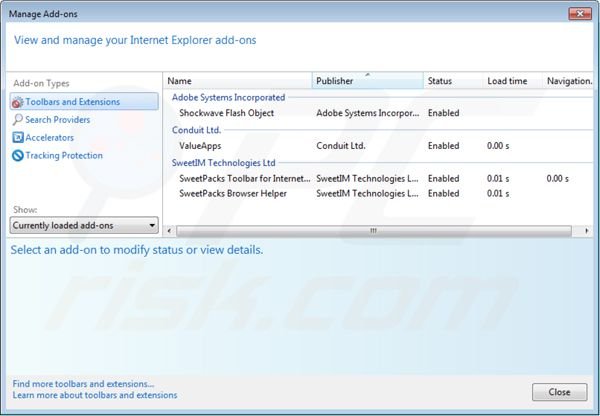Click navigation time 0.00 s of SweetPacks Toolbar

558,179
